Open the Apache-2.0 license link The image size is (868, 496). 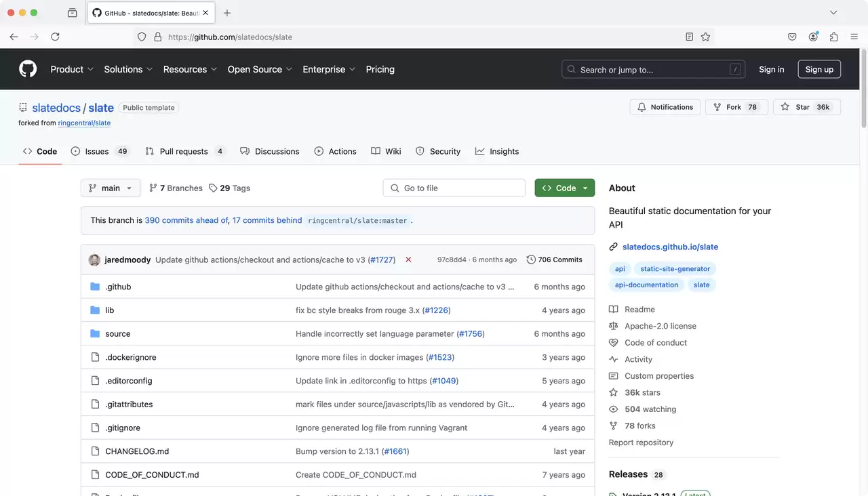click(x=660, y=326)
